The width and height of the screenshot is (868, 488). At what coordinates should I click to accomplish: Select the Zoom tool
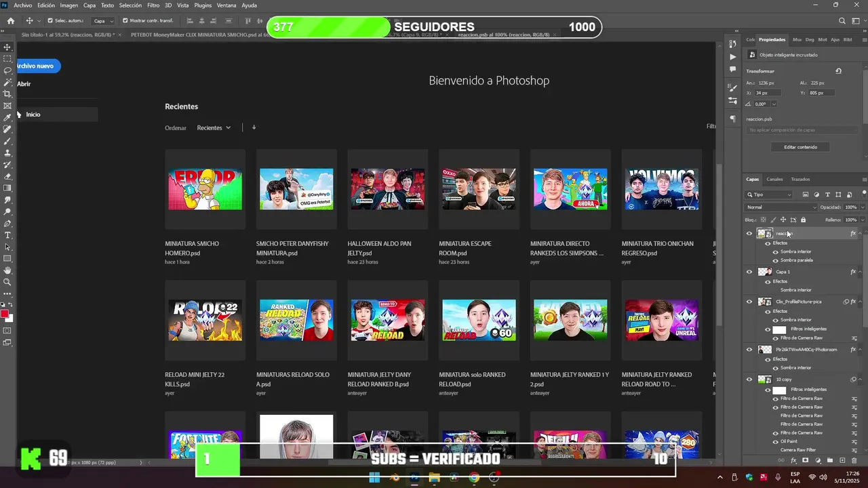coord(7,281)
